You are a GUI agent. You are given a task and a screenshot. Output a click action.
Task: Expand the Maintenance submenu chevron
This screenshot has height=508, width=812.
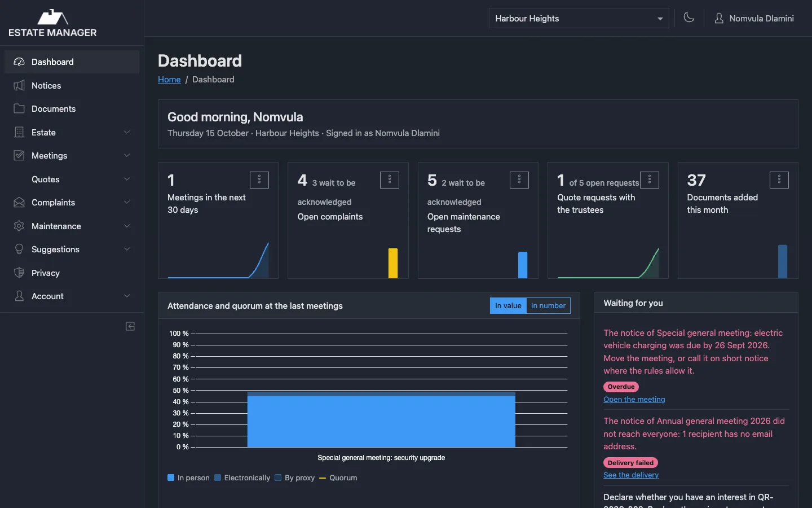point(127,226)
